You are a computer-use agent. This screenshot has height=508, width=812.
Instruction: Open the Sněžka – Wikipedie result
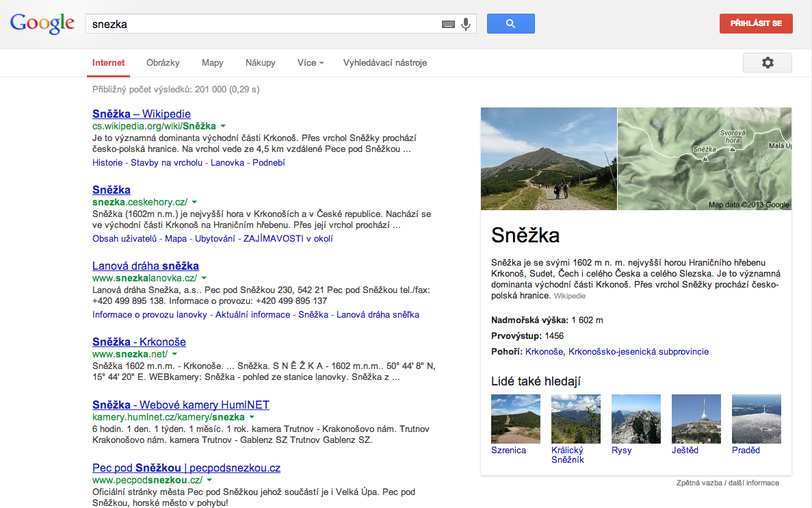click(142, 114)
